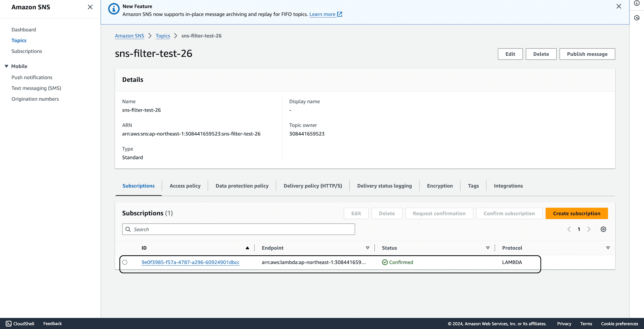Dismiss the New Feature banner

coord(619,6)
